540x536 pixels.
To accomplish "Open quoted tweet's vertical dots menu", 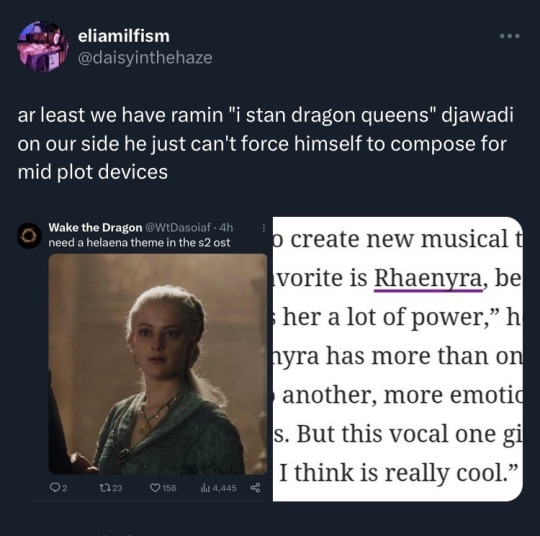I will [x=264, y=228].
